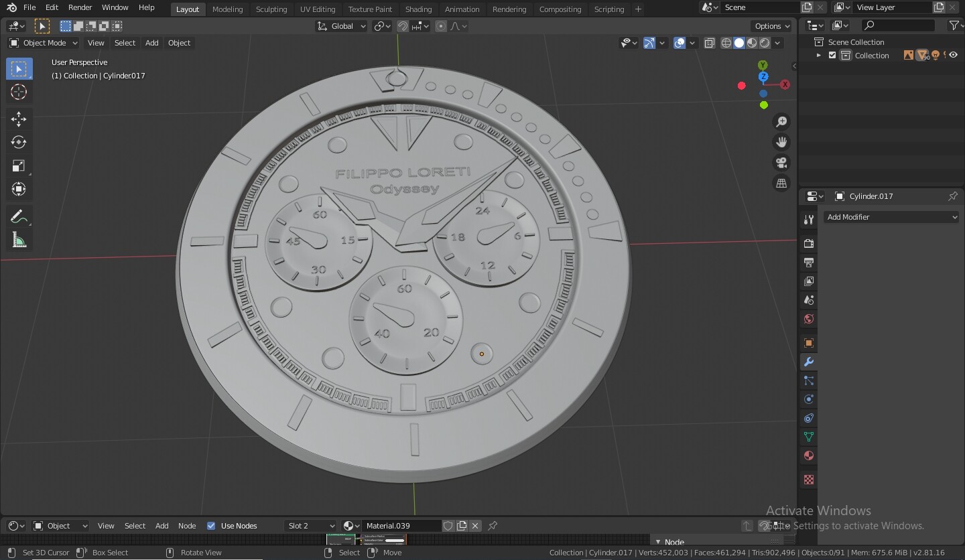Toggle camera view with camera icon
The height and width of the screenshot is (560, 965).
(781, 163)
